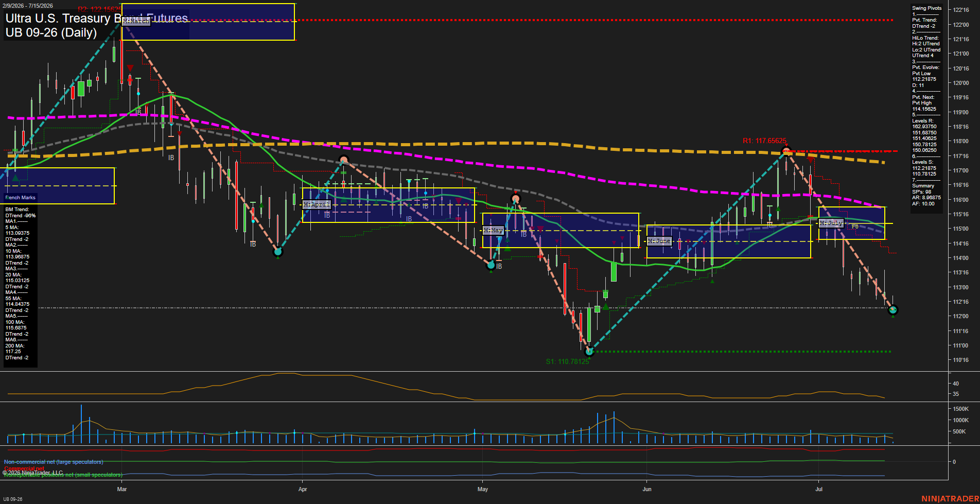Click the AF: 10.00 summary line

(923, 204)
